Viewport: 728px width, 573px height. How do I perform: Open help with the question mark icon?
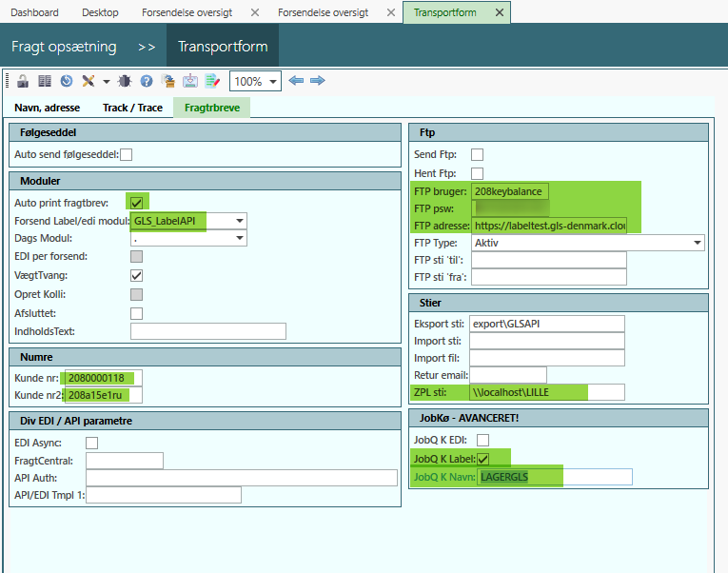[x=147, y=82]
